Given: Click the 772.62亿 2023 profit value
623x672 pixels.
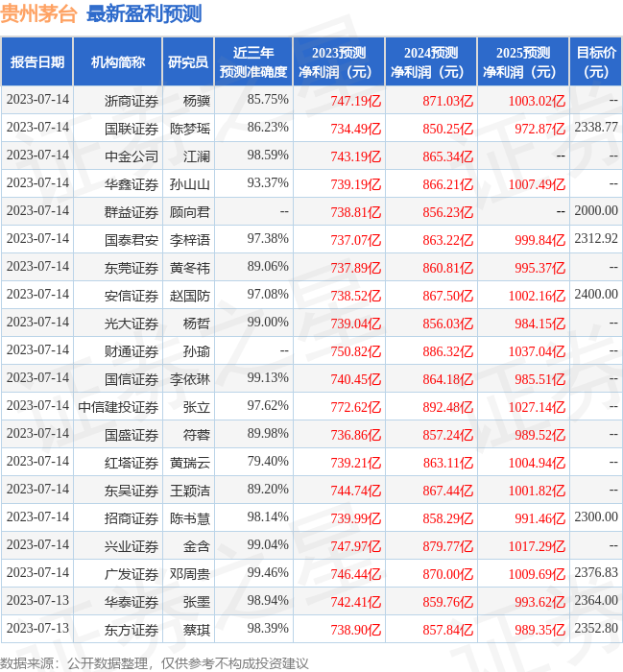Looking at the screenshot, I should pyautogui.click(x=355, y=407).
